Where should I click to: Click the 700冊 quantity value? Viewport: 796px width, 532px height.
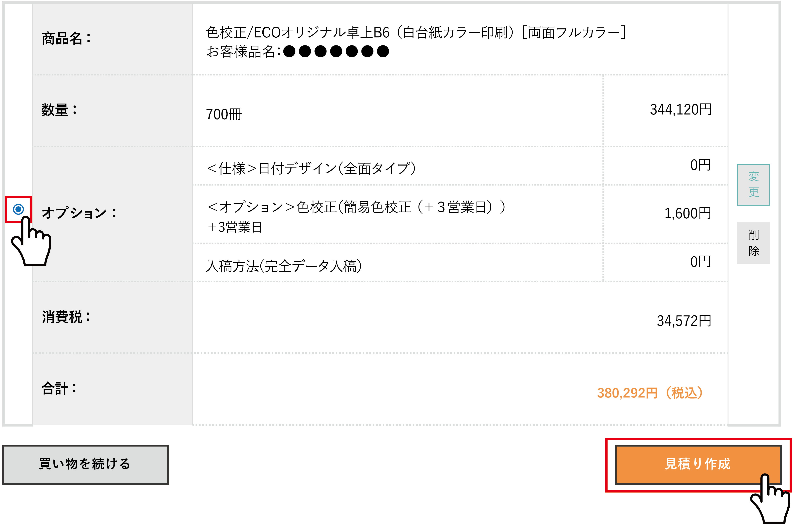point(224,114)
